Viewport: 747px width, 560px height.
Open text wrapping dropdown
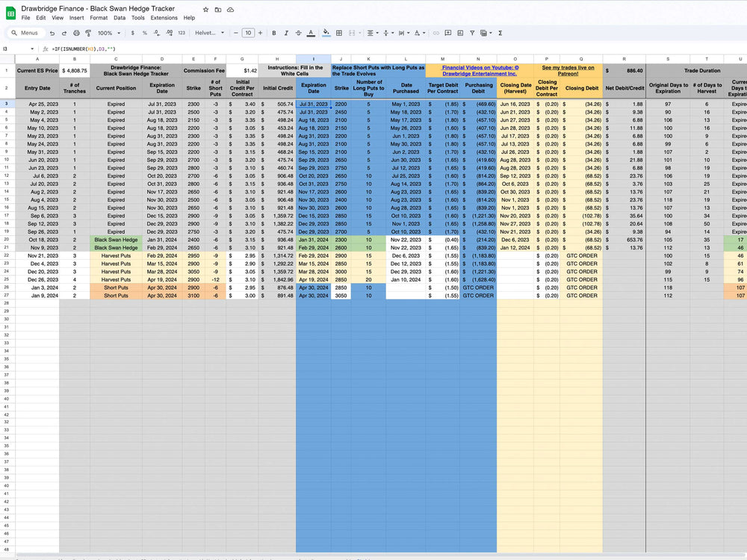(404, 34)
